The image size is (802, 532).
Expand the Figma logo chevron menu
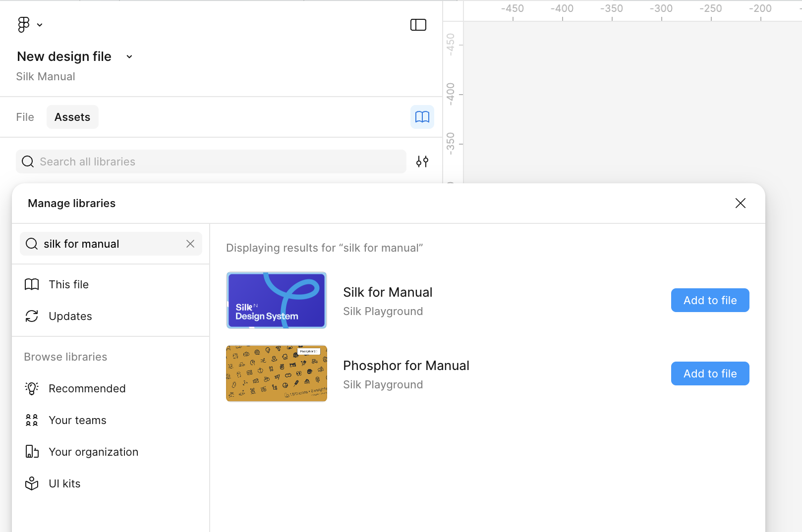pyautogui.click(x=39, y=24)
